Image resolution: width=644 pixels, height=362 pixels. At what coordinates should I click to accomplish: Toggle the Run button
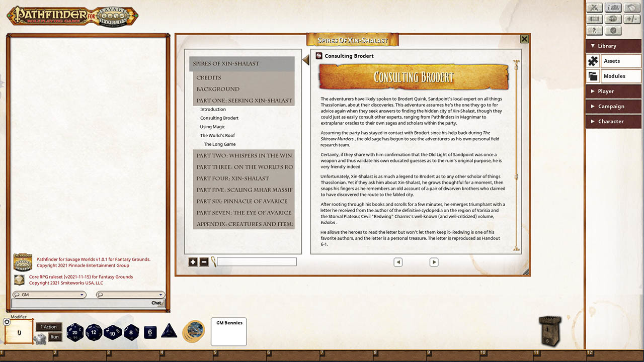55,337
